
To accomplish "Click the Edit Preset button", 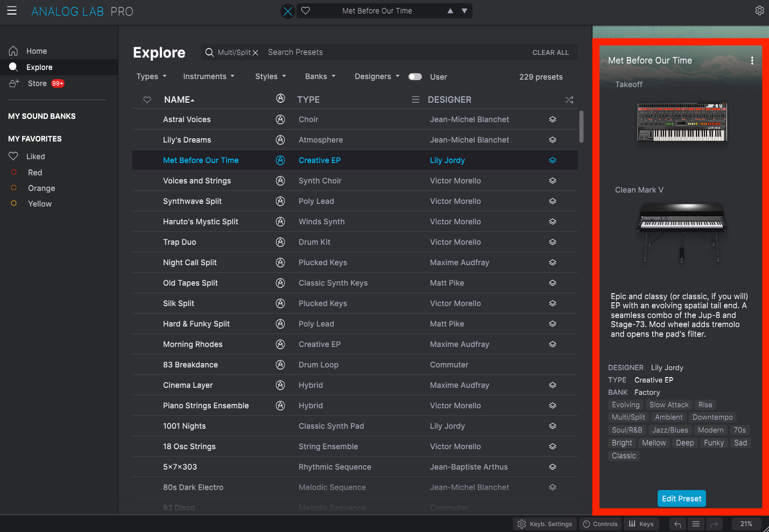I will (681, 499).
